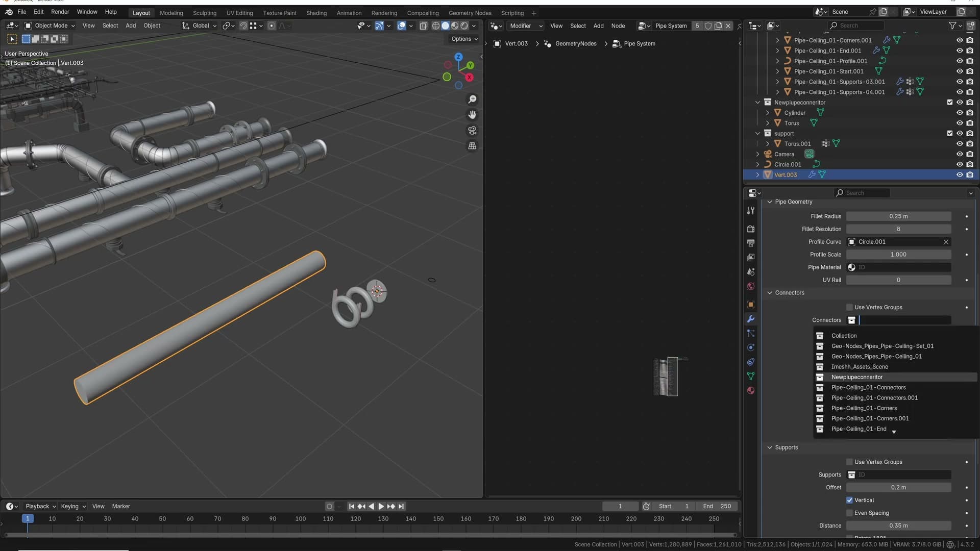980x551 pixels.
Task: Enable Use Vertex Groups under Connectors
Action: point(849,307)
